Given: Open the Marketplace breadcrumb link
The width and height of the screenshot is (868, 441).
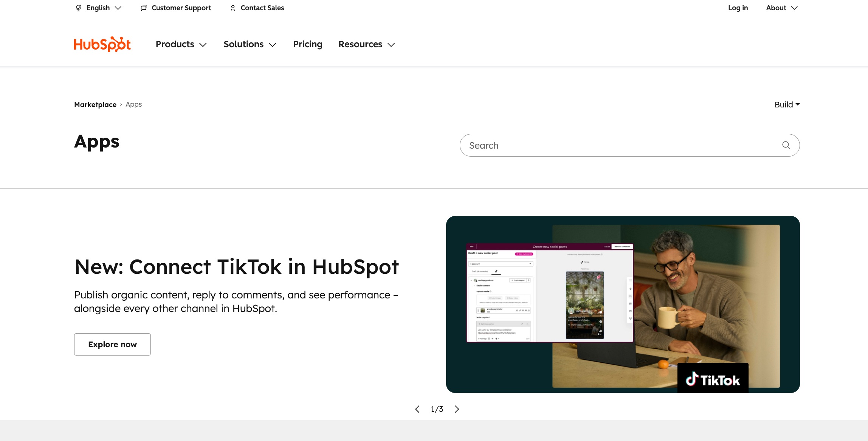Looking at the screenshot, I should coord(95,104).
